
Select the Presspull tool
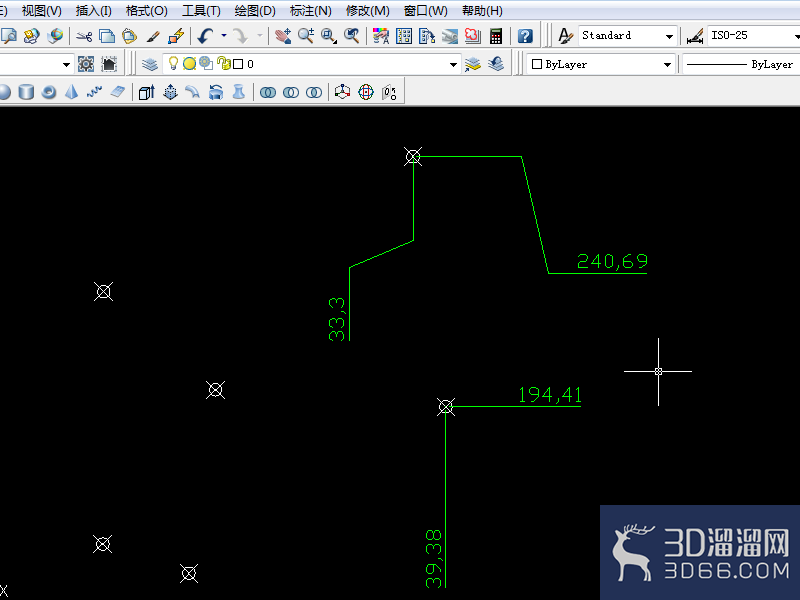[x=170, y=92]
